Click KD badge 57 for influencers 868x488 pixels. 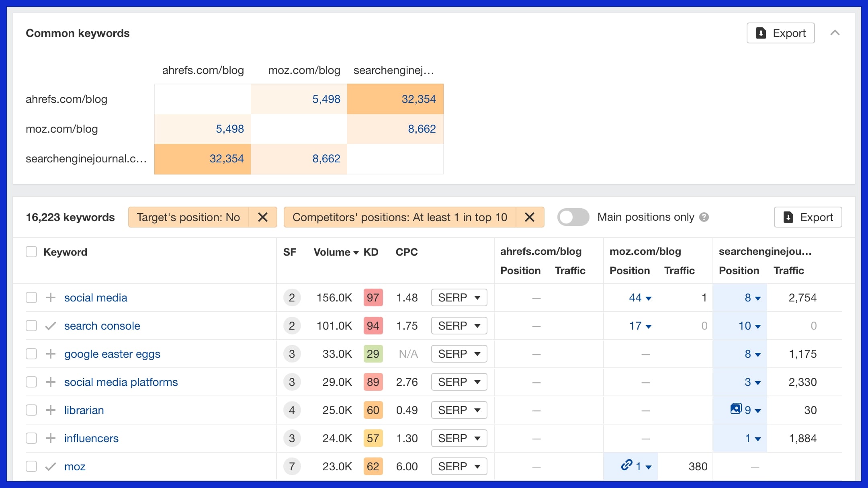click(373, 438)
